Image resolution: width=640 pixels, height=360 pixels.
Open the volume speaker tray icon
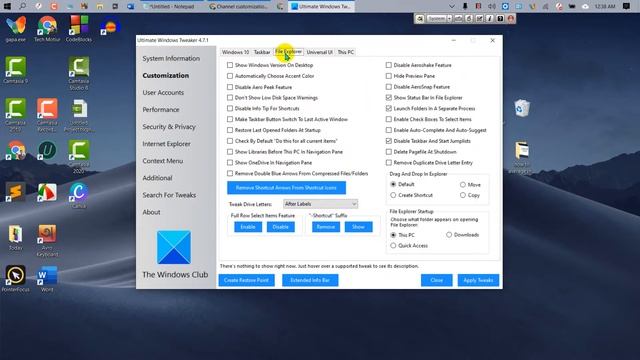click(x=492, y=6)
